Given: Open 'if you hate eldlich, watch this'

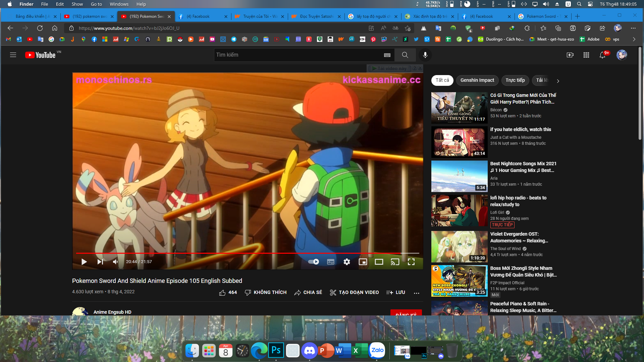Looking at the screenshot, I should pos(521,129).
